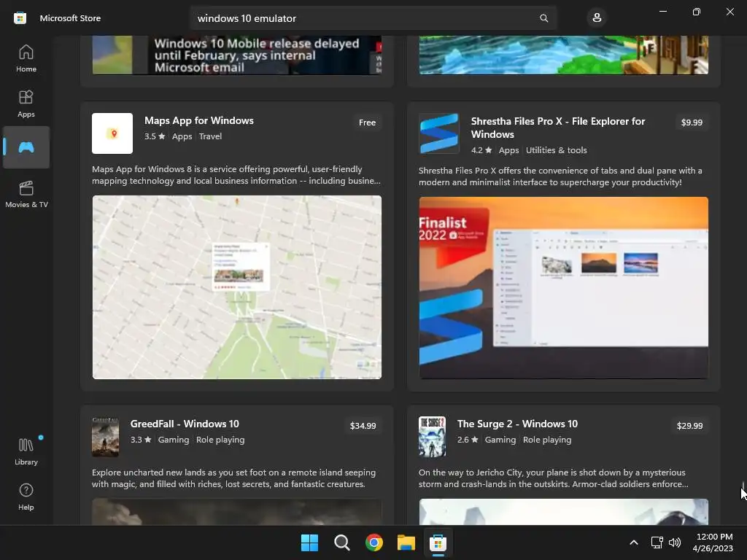Open the volume tray icon
Screen dimensions: 747x560
tap(675, 542)
